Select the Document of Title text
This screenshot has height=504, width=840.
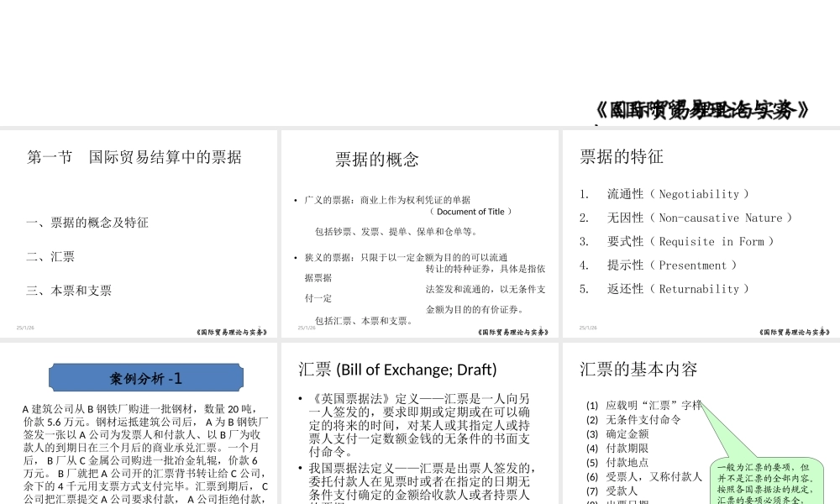(x=472, y=212)
